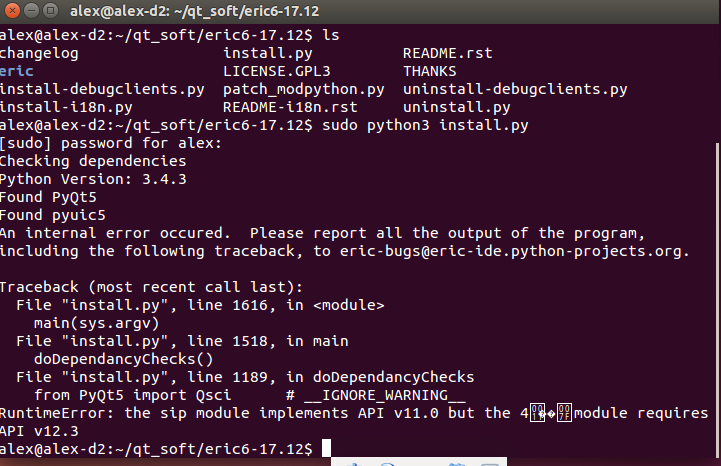Click the blinking cursor at the prompt
Screen dimensions: 721x466
point(326,448)
